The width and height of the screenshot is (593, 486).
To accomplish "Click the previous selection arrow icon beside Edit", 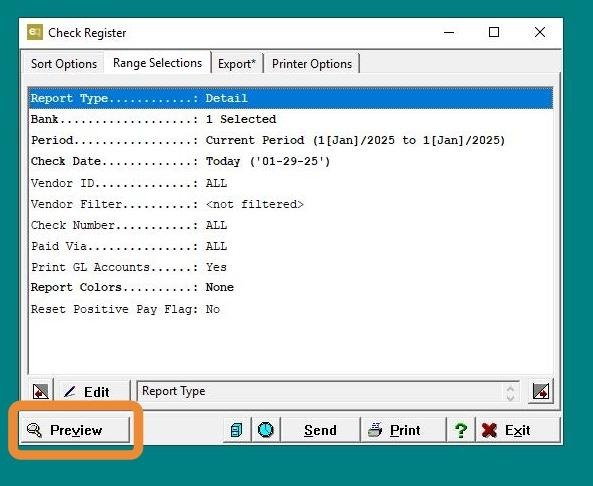I will pyautogui.click(x=40, y=391).
